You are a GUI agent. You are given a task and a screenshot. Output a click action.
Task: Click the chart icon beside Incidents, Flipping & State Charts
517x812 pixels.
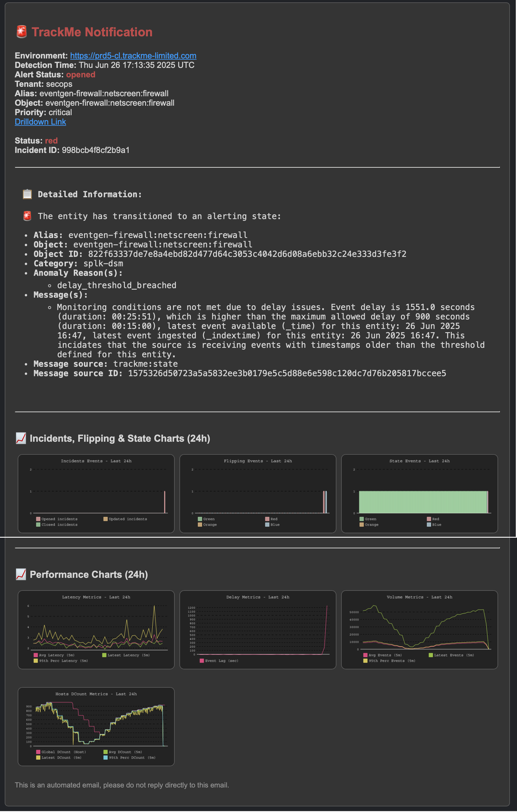point(21,438)
